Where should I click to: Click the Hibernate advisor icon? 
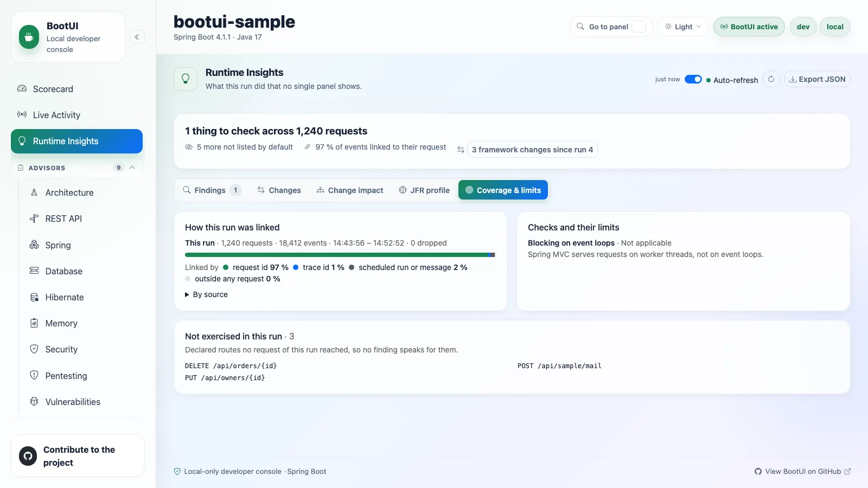point(34,297)
